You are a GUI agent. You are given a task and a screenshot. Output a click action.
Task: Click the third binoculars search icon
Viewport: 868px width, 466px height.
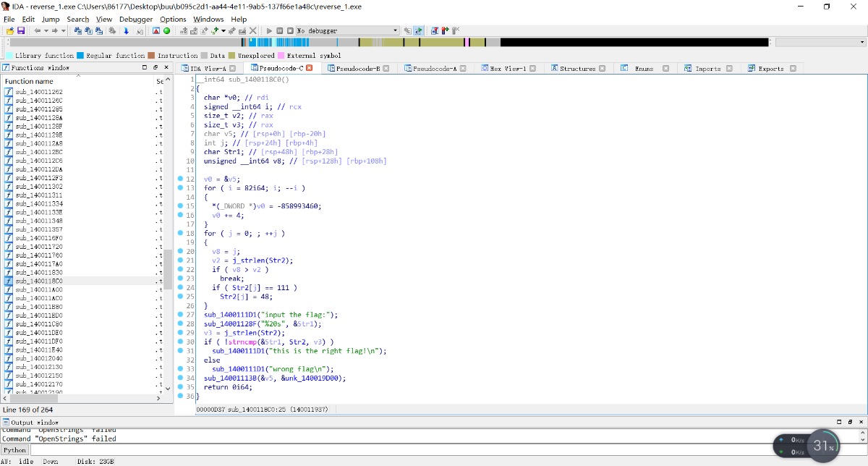point(98,31)
